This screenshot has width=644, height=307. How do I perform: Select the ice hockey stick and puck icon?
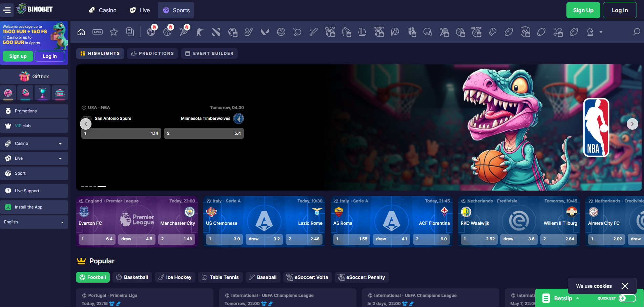[x=249, y=32]
